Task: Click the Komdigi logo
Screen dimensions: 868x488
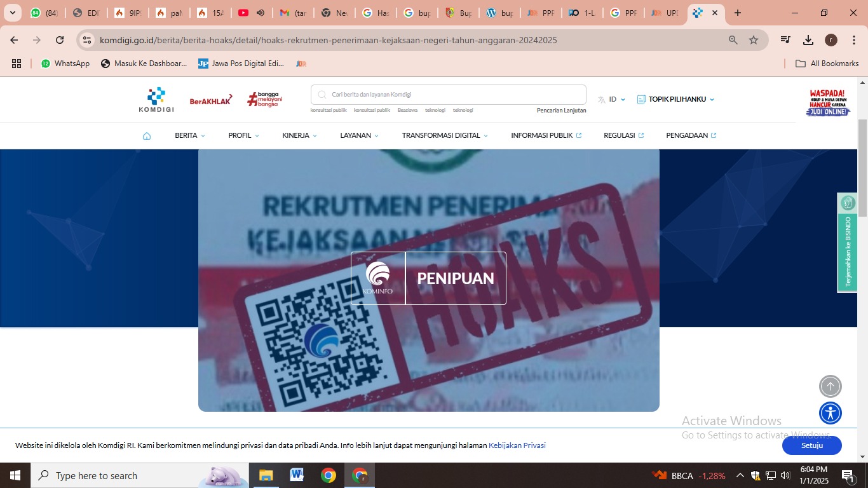Action: (x=156, y=100)
